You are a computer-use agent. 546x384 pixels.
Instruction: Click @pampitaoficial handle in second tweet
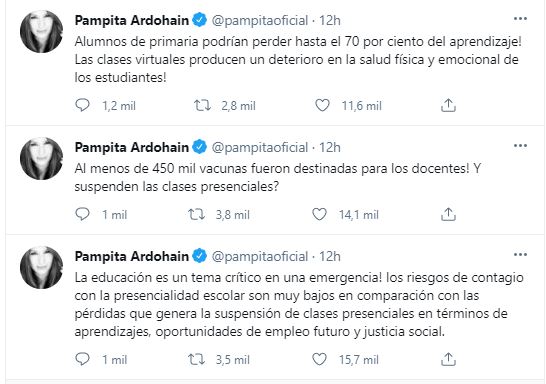(260, 148)
